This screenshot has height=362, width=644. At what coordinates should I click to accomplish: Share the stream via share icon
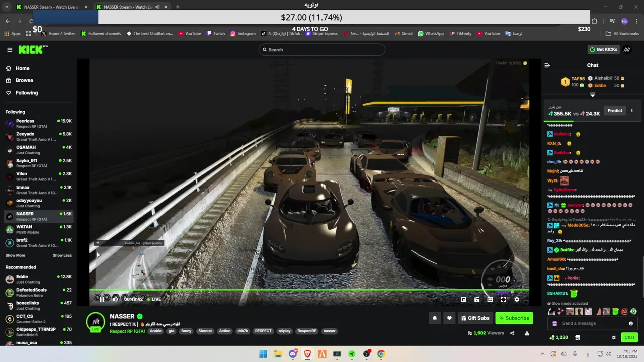[x=512, y=333]
